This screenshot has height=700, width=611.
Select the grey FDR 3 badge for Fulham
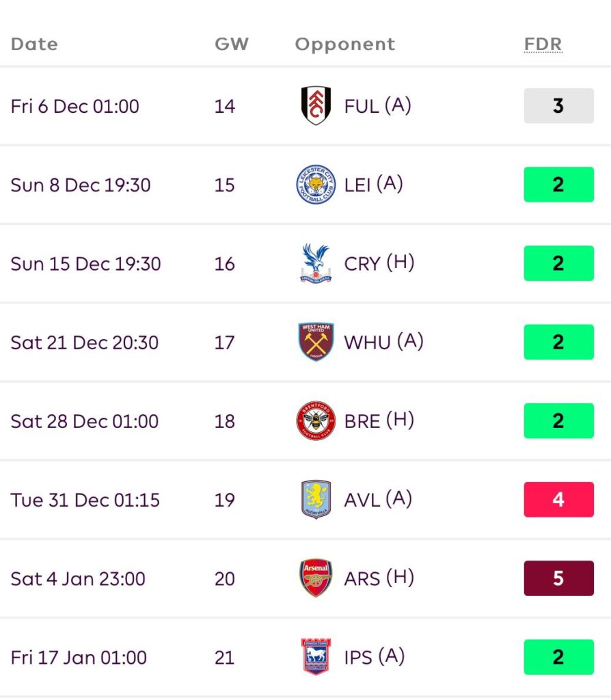pyautogui.click(x=558, y=106)
